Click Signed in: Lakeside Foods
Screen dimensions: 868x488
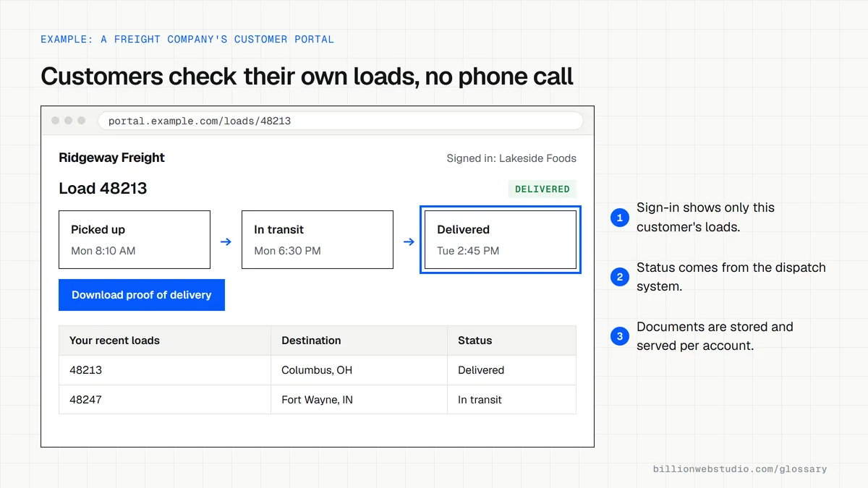pyautogui.click(x=511, y=158)
